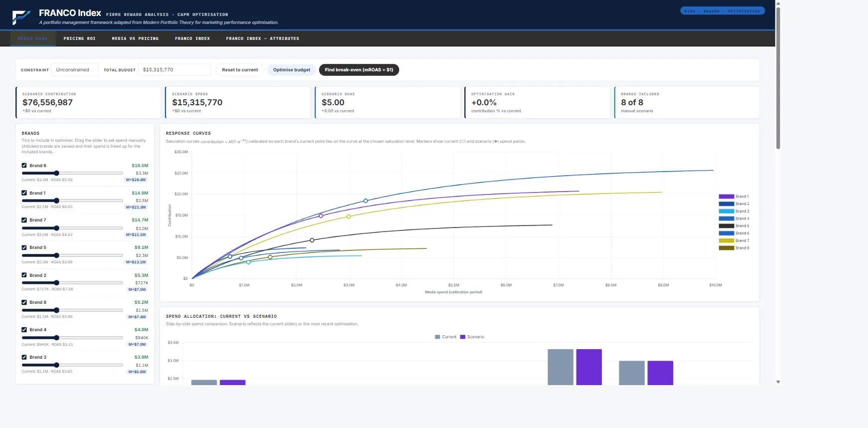
Task: Click the Brand 5 legend color swatch
Action: pyautogui.click(x=726, y=226)
